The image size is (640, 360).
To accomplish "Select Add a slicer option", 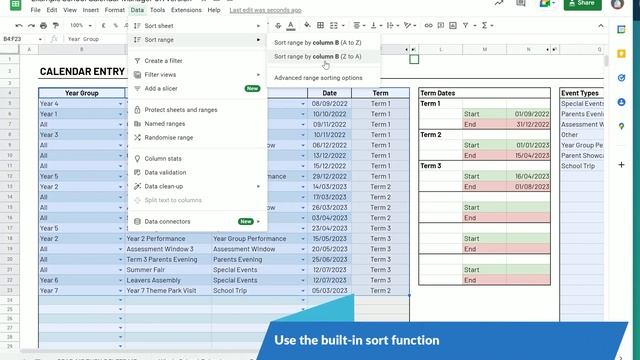I will 198,88.
